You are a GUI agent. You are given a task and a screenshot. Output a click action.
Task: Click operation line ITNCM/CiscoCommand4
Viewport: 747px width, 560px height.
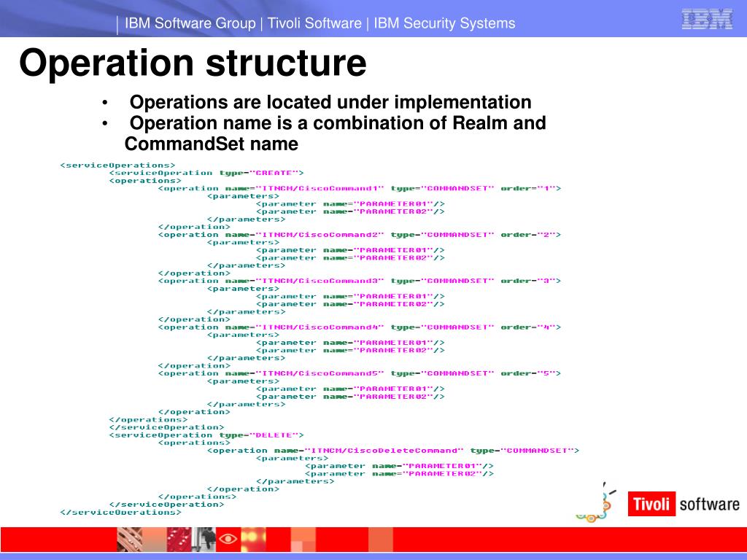360,327
